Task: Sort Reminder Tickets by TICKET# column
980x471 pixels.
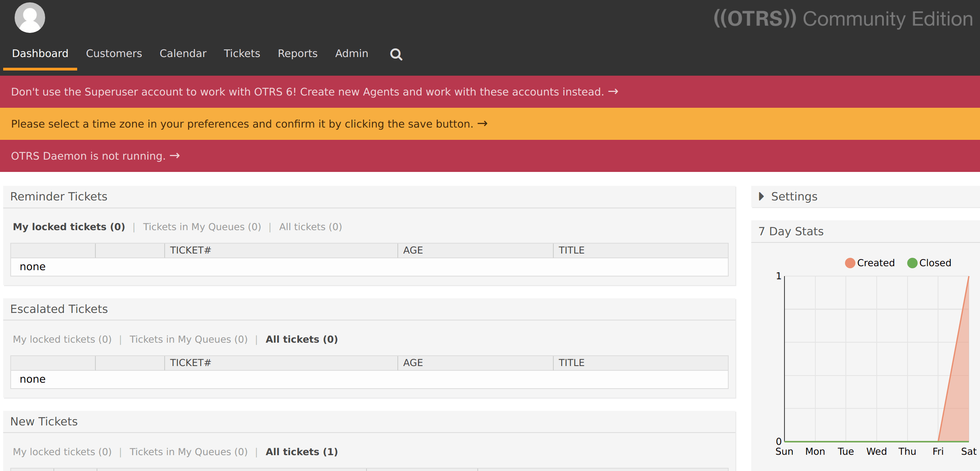Action: (x=281, y=250)
